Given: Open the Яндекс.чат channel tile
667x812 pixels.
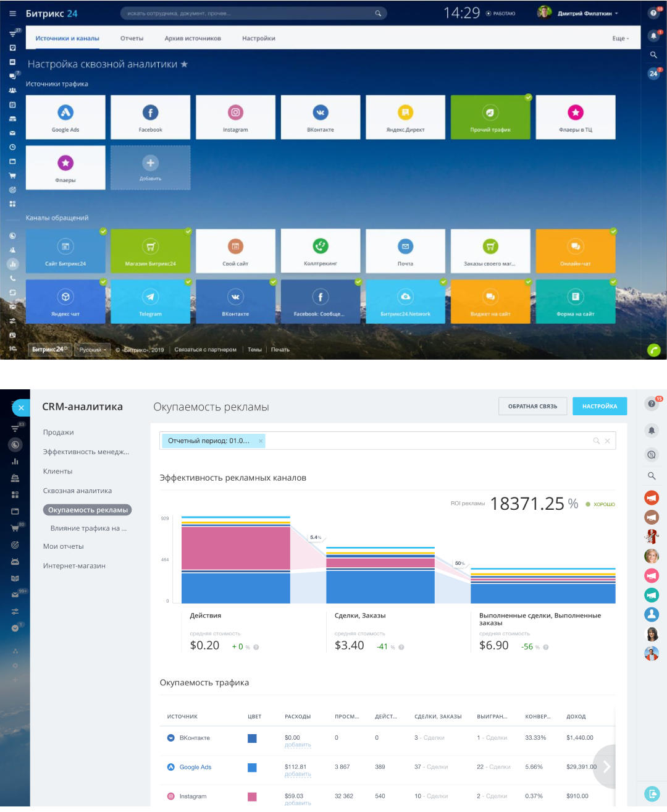Looking at the screenshot, I should 65,302.
